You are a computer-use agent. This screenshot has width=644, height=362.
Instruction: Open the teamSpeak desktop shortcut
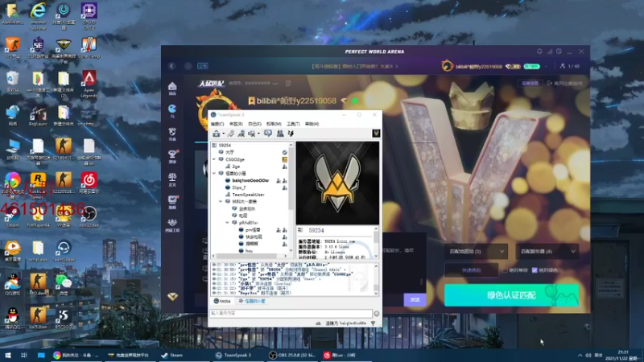[x=64, y=251]
